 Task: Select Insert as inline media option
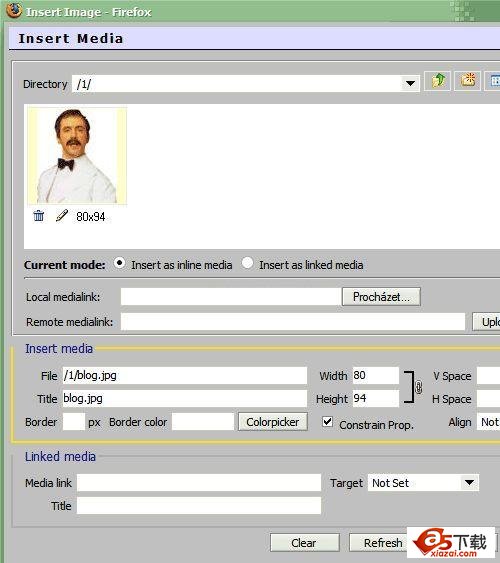tap(119, 263)
